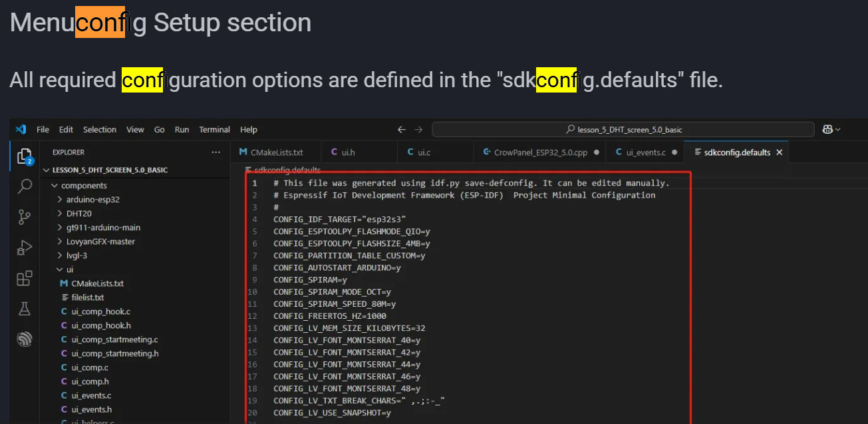Open the Selection menu
Screen dimensions: 868x424
(x=99, y=130)
